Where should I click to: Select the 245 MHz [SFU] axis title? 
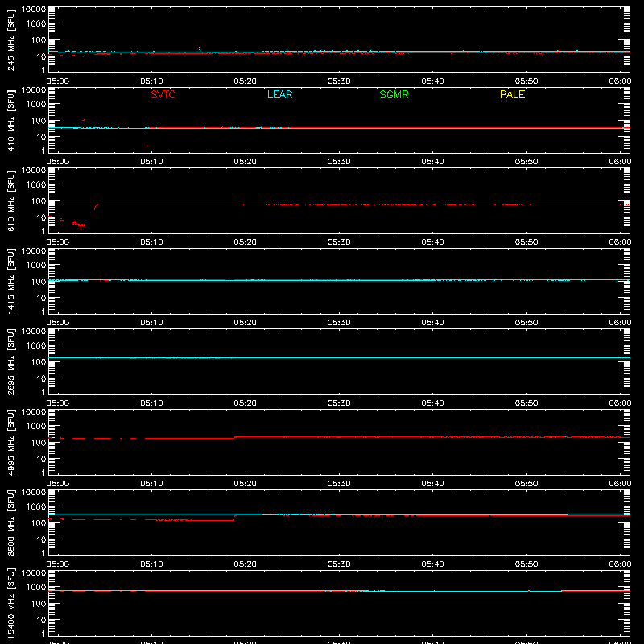(x=11, y=39)
